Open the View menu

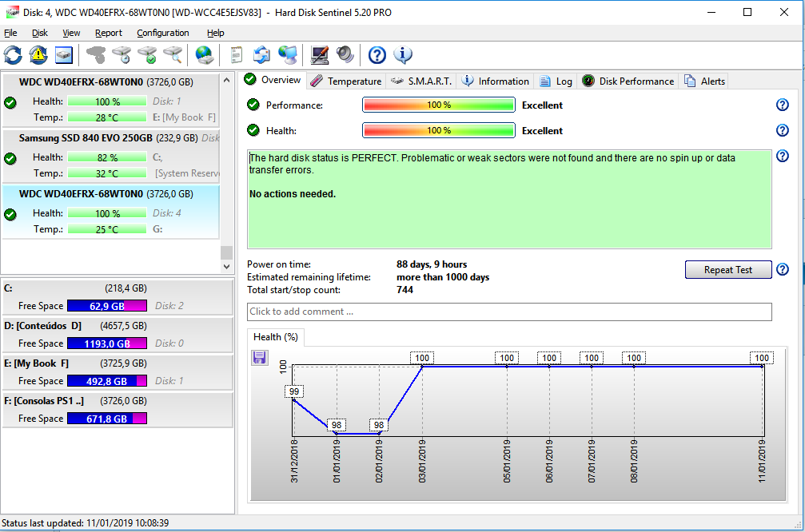click(71, 33)
